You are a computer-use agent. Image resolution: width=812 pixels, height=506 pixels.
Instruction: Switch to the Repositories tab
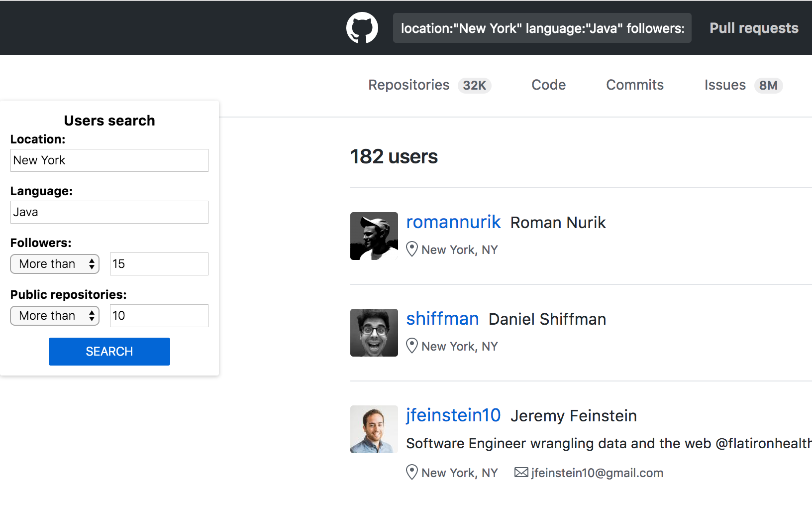(408, 85)
